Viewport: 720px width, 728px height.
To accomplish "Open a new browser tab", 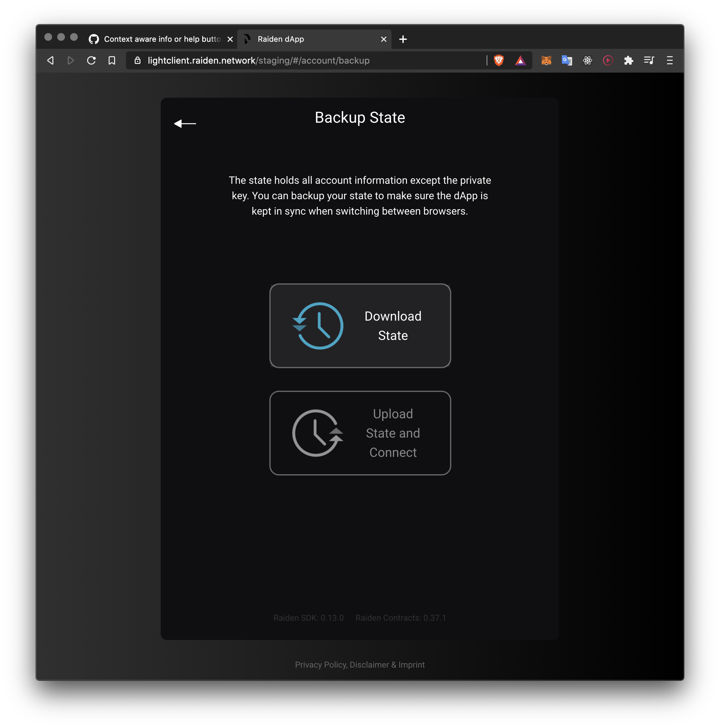I will pyautogui.click(x=403, y=39).
